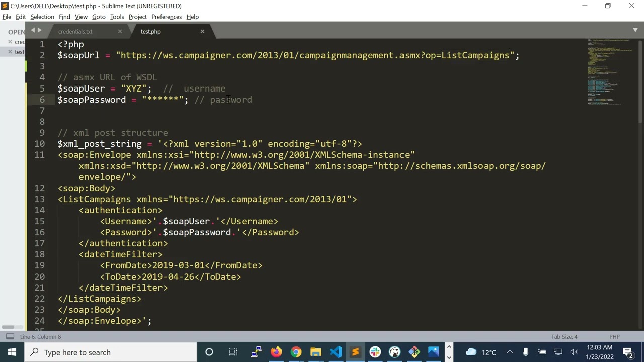The height and width of the screenshot is (362, 644).
Task: Open the Preferences menu
Action: (x=167, y=17)
